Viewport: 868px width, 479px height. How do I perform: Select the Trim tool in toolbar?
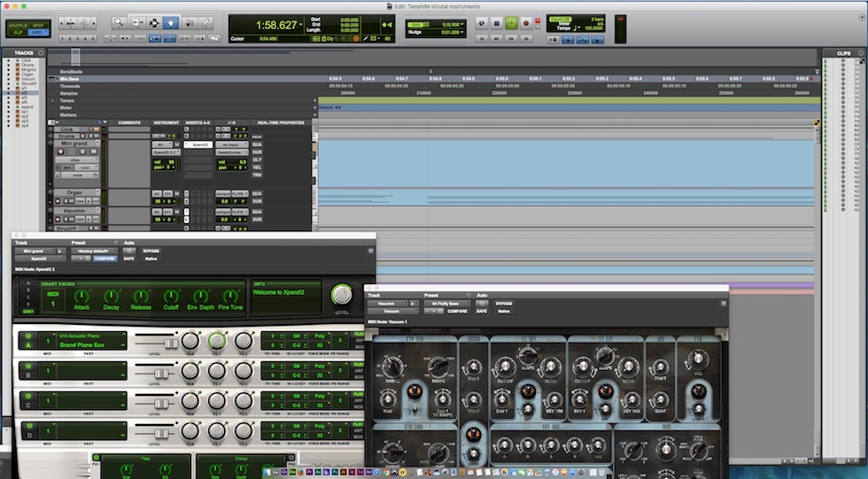click(x=136, y=23)
